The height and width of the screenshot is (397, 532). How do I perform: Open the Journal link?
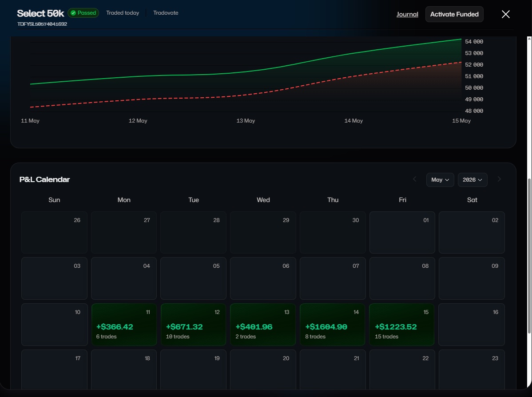(x=407, y=14)
